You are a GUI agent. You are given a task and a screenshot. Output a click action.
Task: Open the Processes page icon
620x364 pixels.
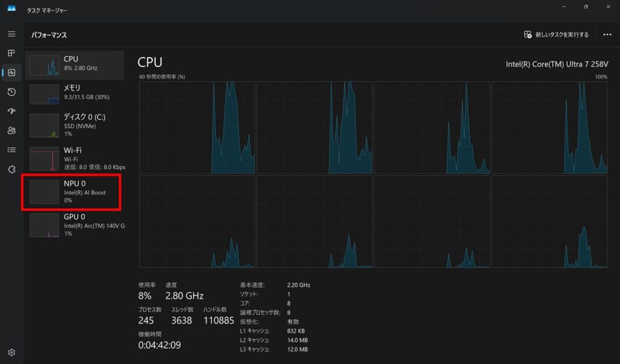pyautogui.click(x=12, y=53)
